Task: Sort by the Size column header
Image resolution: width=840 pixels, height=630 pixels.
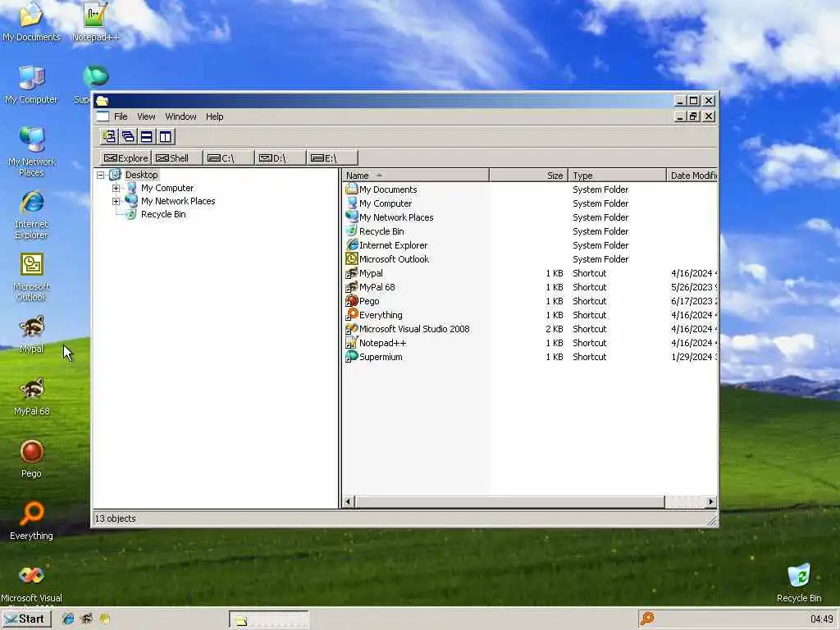Action: click(x=528, y=176)
